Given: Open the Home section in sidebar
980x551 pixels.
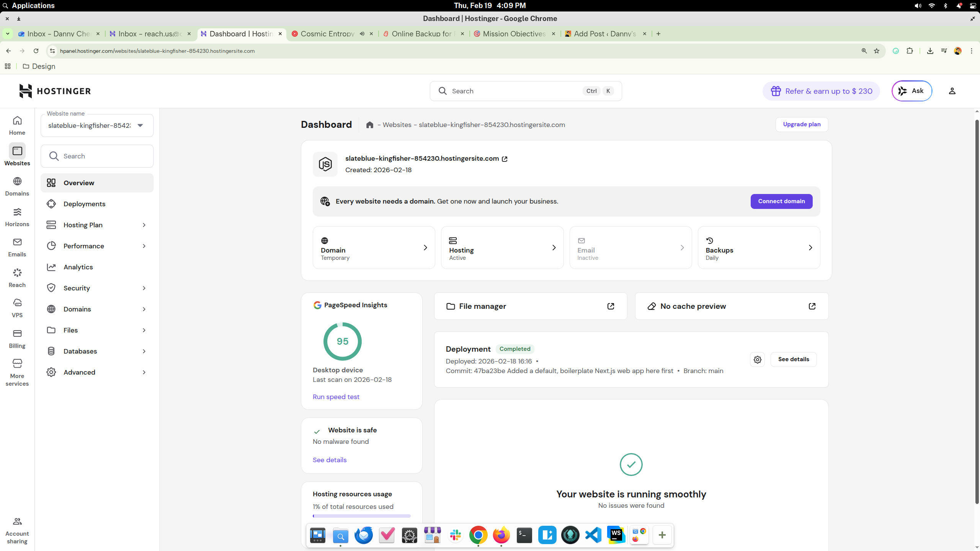Looking at the screenshot, I should [x=17, y=125].
